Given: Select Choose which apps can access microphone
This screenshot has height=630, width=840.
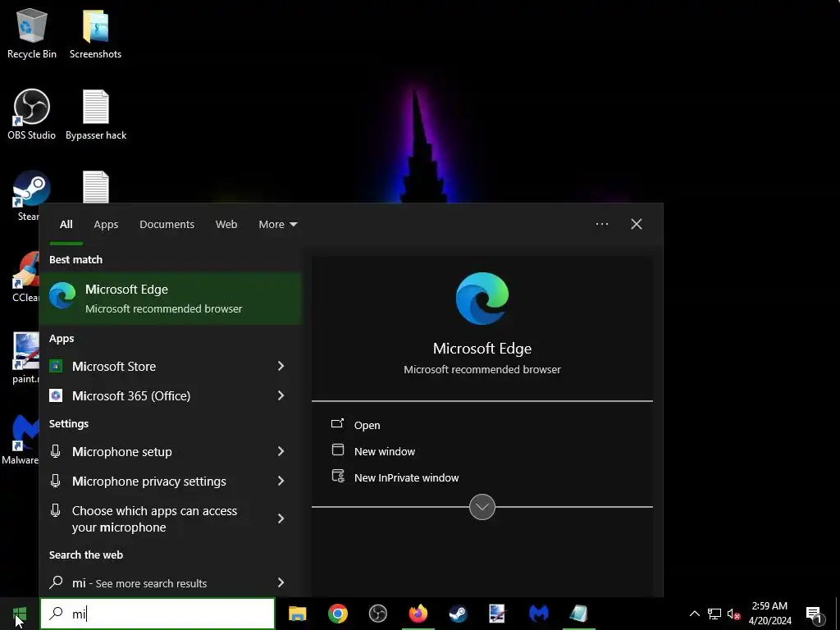Looking at the screenshot, I should (155, 518).
